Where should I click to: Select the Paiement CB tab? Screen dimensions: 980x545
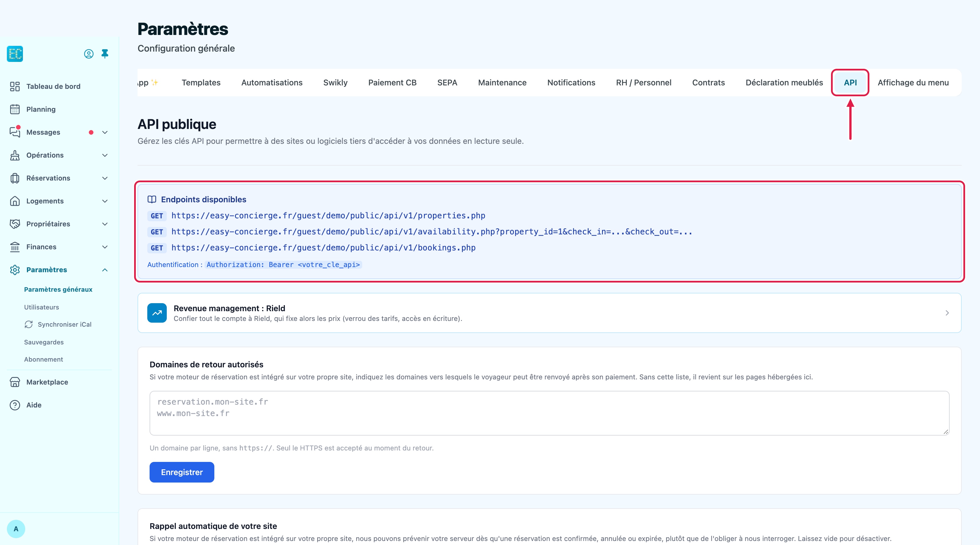(392, 83)
